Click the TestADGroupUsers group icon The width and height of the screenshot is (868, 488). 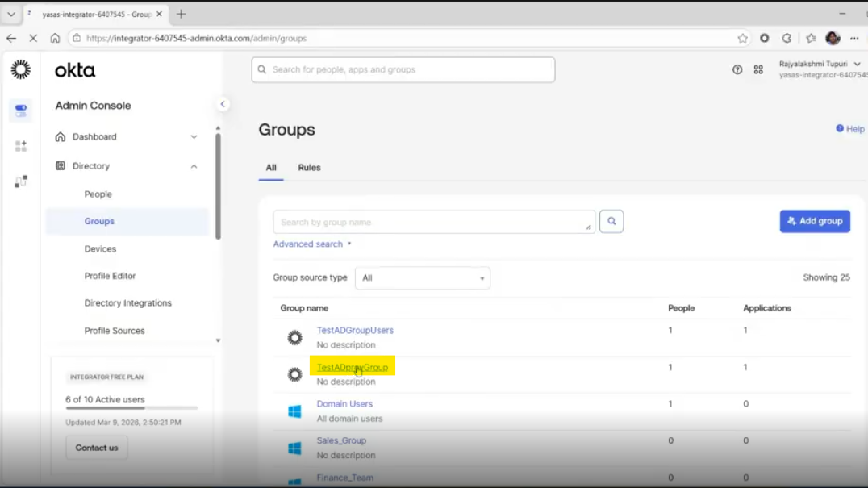294,337
